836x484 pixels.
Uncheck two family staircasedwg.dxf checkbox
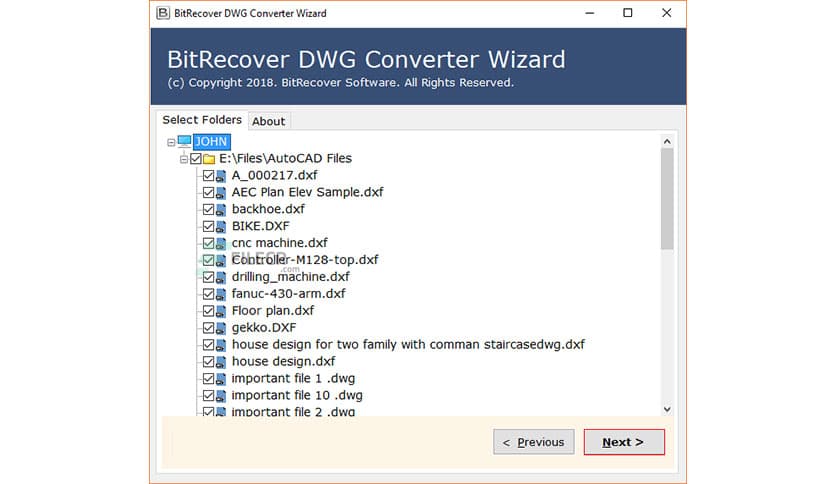[x=208, y=345]
